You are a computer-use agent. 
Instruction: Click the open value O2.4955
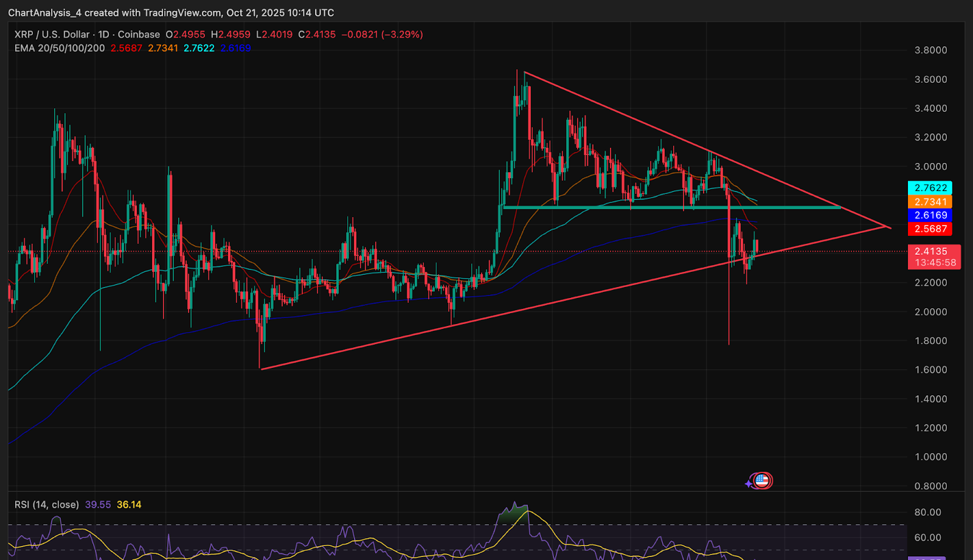pyautogui.click(x=185, y=35)
